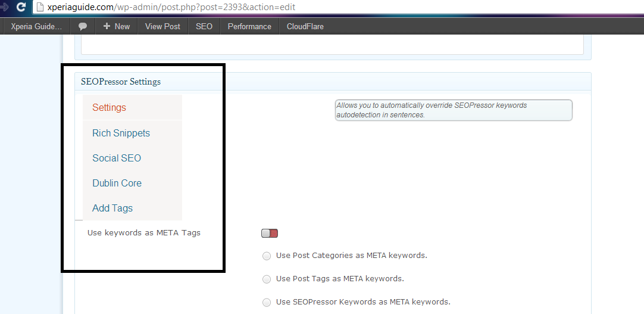The width and height of the screenshot is (644, 314).
Task: Switch to the Rich Snippets tab
Action: (x=132, y=133)
